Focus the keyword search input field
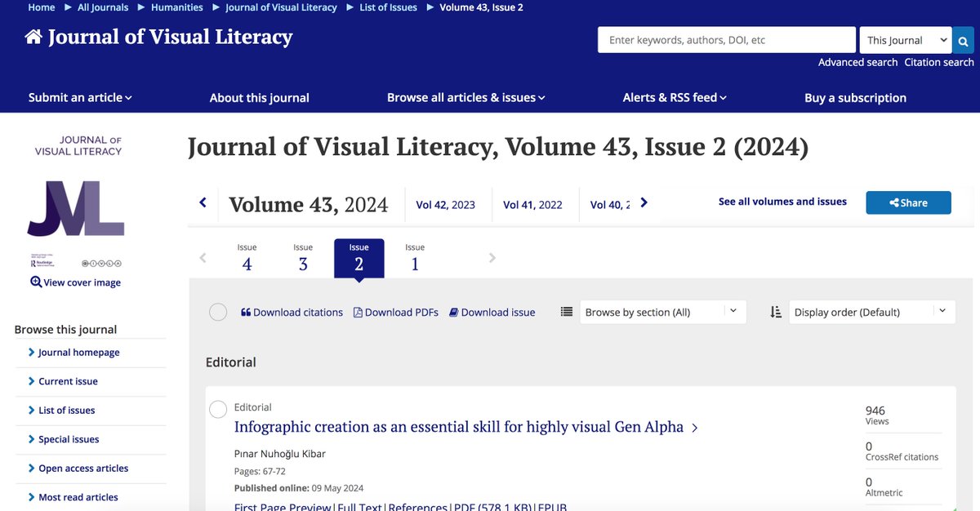 [x=726, y=40]
